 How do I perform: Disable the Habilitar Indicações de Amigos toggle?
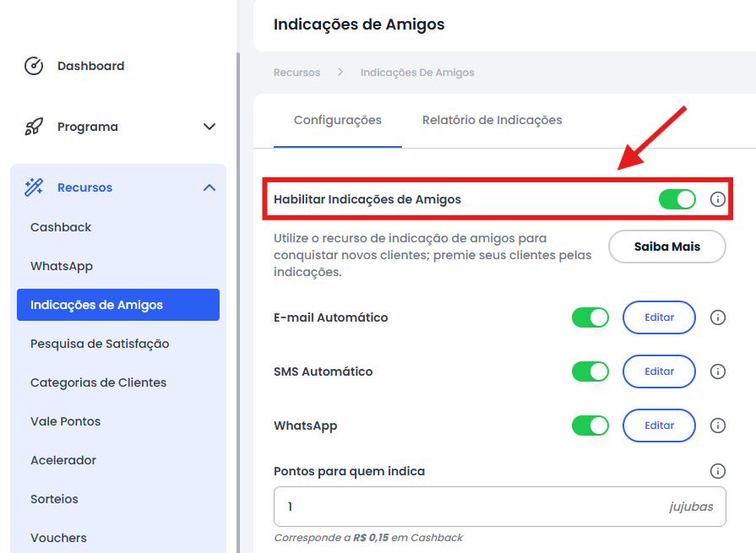click(x=677, y=199)
